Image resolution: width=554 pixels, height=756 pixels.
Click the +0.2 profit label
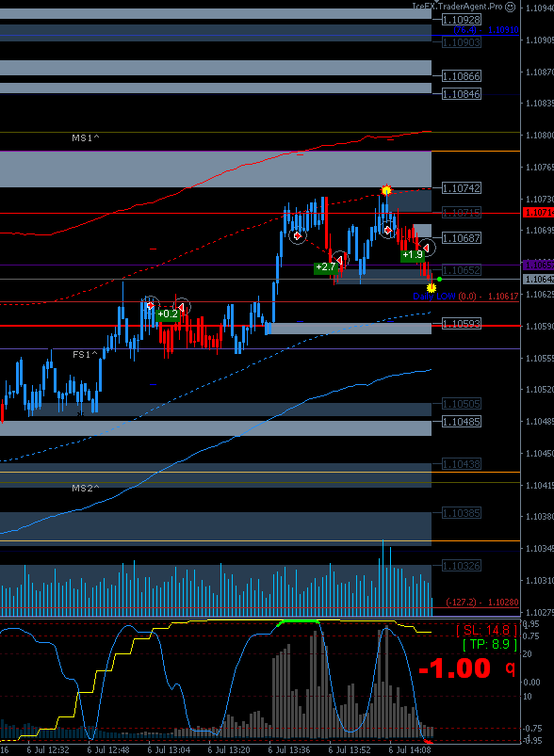pos(168,314)
